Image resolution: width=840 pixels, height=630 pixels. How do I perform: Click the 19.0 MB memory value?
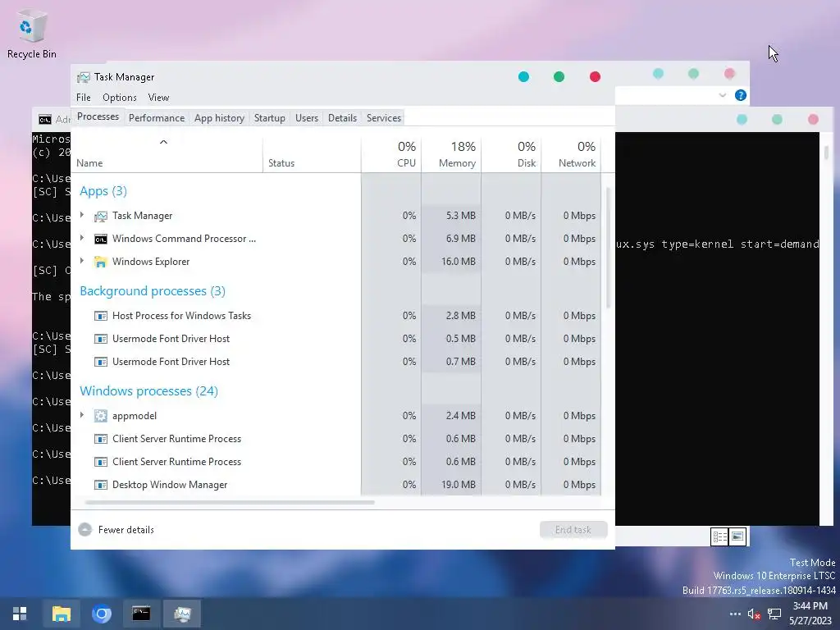point(458,484)
